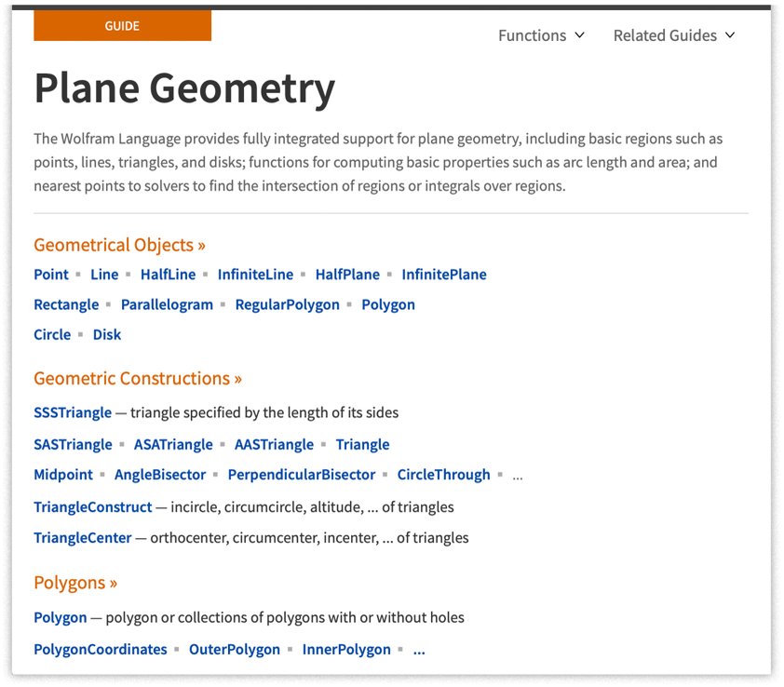Click the Parallelogram link
This screenshot has height=687, width=784.
167,304
